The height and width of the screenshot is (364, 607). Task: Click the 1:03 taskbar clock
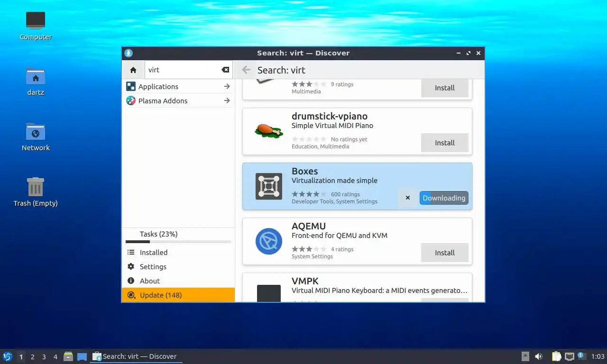[598, 356]
